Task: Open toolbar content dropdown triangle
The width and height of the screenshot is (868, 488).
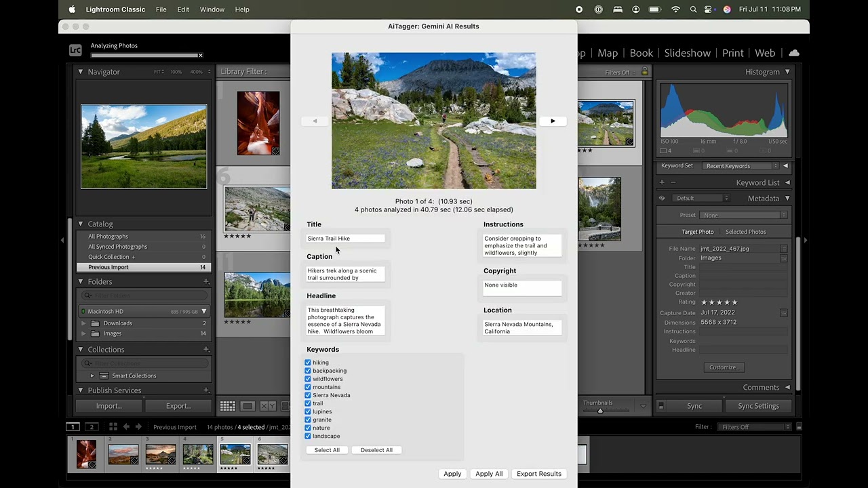Action: pos(643,406)
